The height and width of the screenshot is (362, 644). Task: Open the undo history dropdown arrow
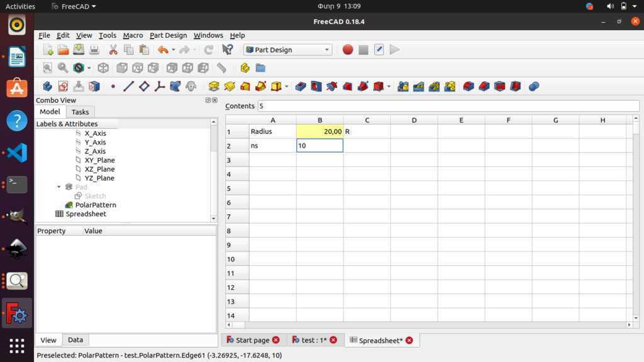coord(174,50)
